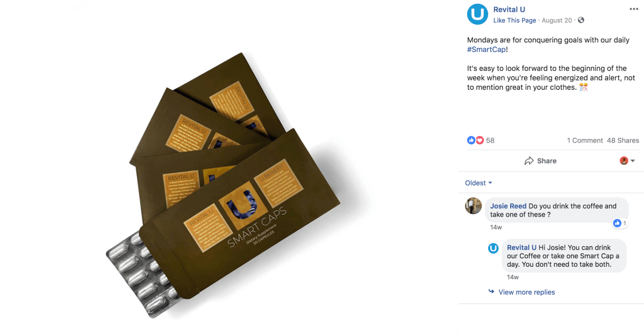Expand View more replies
Image resolution: width=644 pixels, height=335 pixels.
click(526, 293)
